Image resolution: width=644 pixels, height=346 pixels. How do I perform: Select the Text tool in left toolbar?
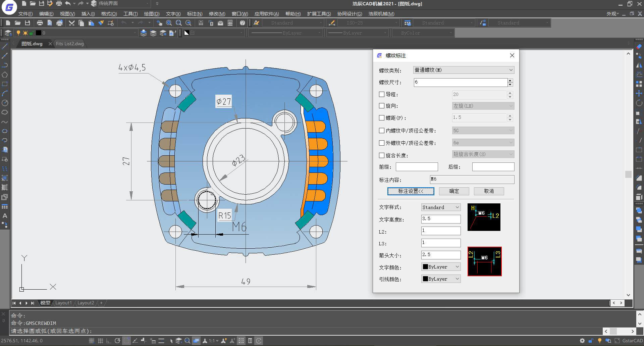[5, 216]
